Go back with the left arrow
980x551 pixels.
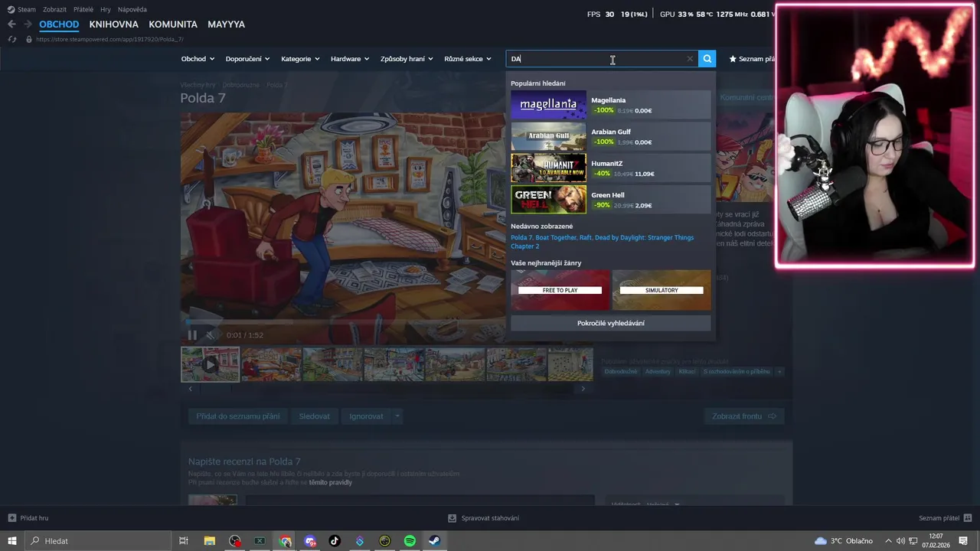tap(11, 24)
